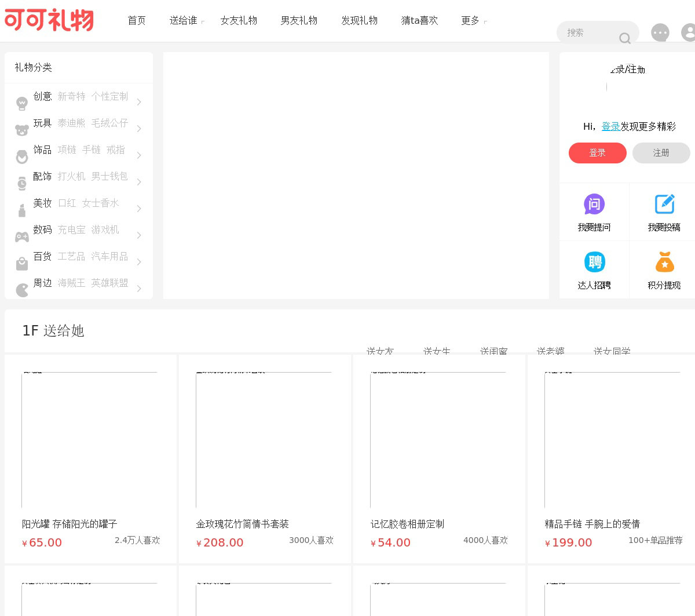Go to the 女友礼物 nav item
The width and height of the screenshot is (695, 616).
[x=239, y=21]
